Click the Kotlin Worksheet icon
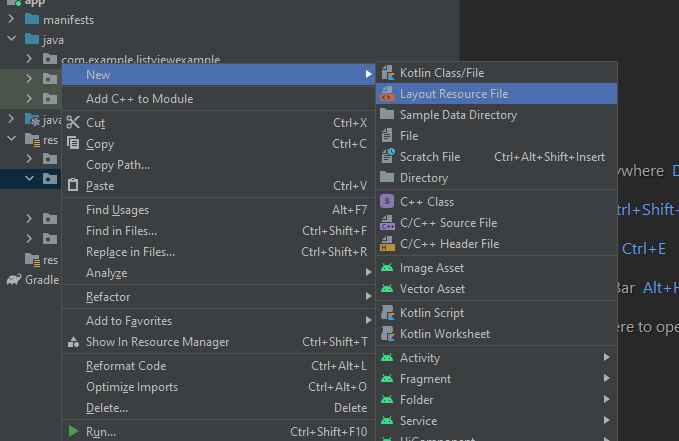 point(388,334)
